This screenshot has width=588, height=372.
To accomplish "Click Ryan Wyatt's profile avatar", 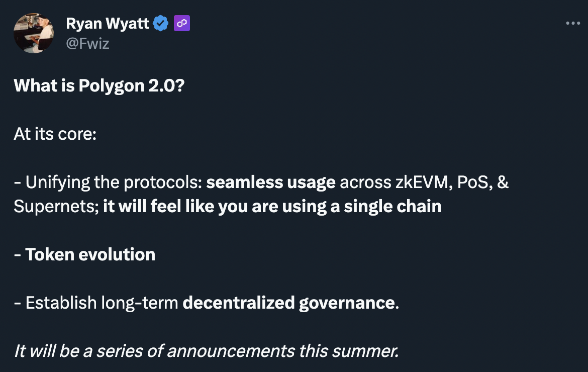I will click(x=34, y=33).
